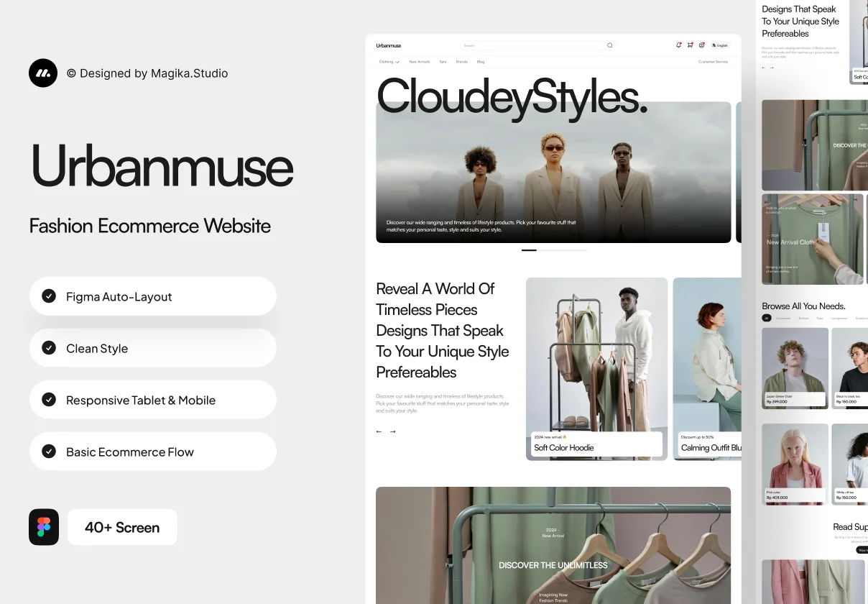Select the Outerwear filter tab
This screenshot has height=604, width=868.
(783, 318)
